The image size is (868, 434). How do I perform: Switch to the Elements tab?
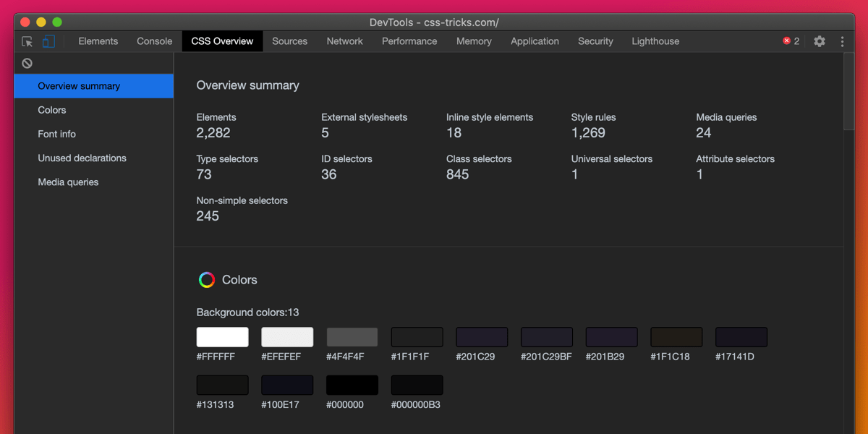pos(98,41)
